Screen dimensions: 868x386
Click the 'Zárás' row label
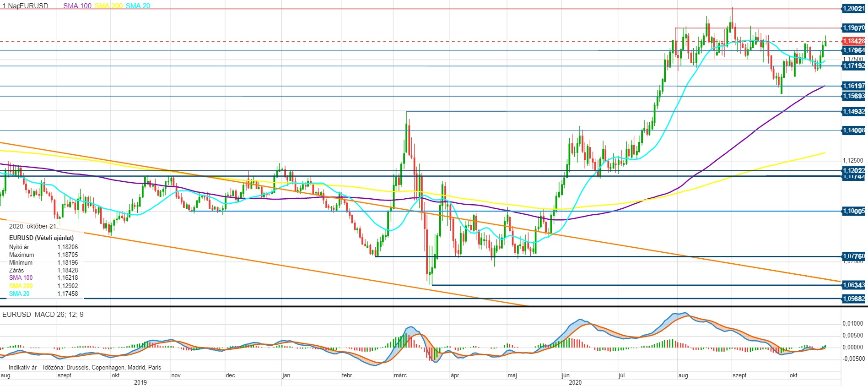coord(16,271)
